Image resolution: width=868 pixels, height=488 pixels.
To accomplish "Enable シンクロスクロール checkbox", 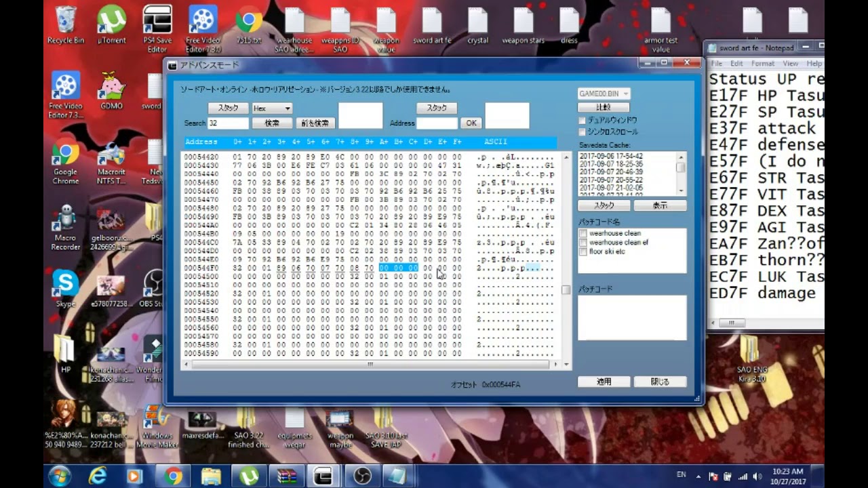I will point(582,131).
